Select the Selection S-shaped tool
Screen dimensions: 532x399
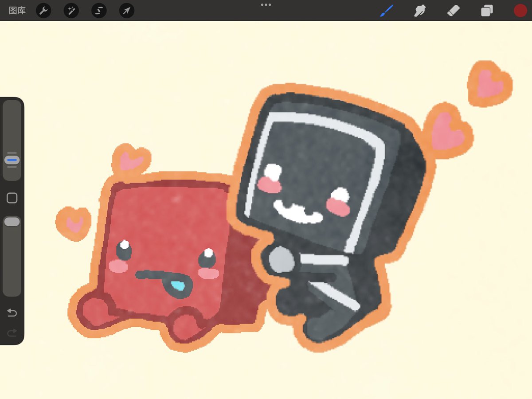(99, 11)
